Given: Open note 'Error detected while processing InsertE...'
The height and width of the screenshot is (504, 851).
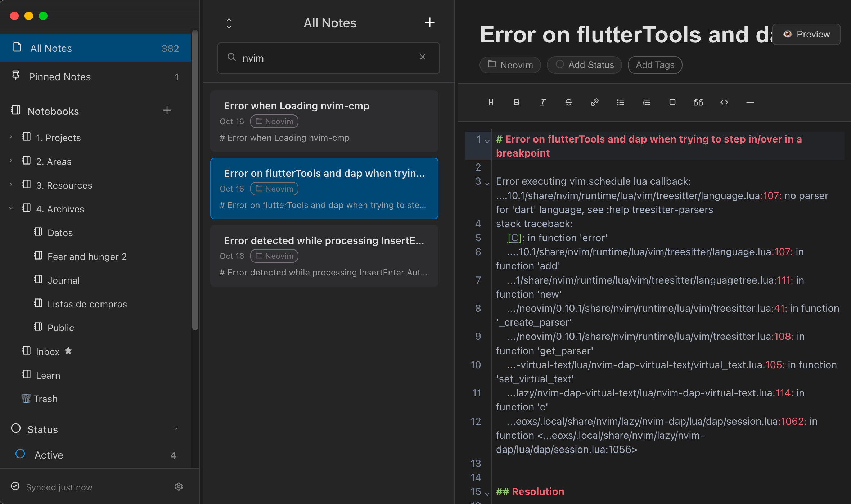Looking at the screenshot, I should (x=324, y=256).
